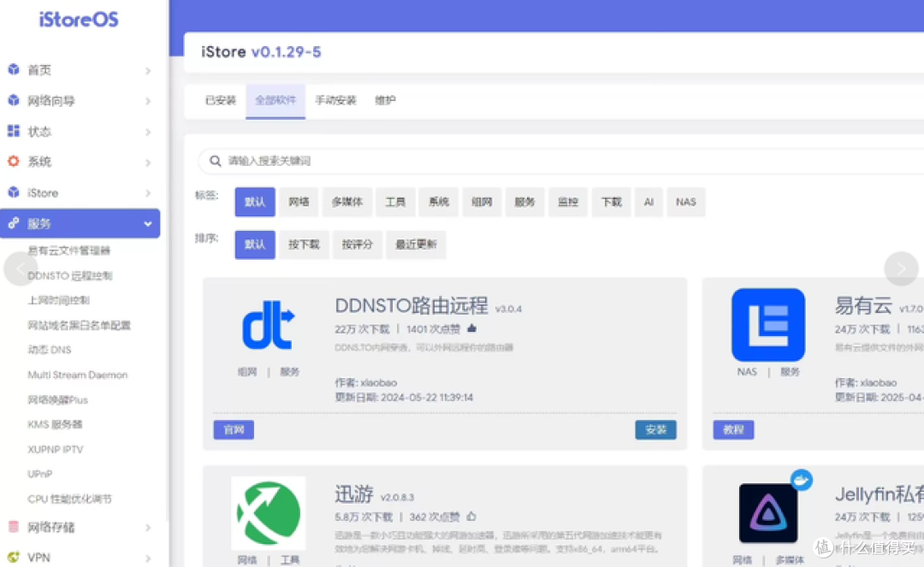Click 官网 button on DDNSTO card
The height and width of the screenshot is (567, 924).
point(234,430)
